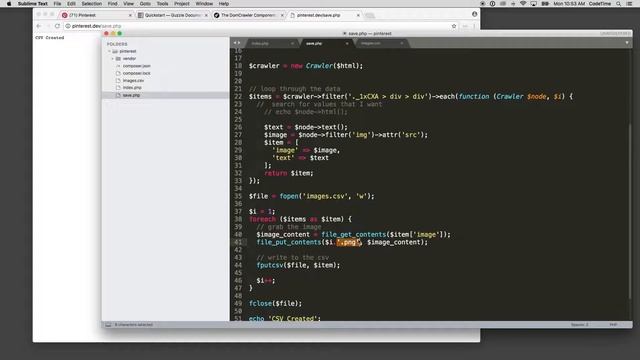640x360 pixels.
Task: Switch to the pinterest.dev/save.php browser tab
Action: [x=324, y=15]
